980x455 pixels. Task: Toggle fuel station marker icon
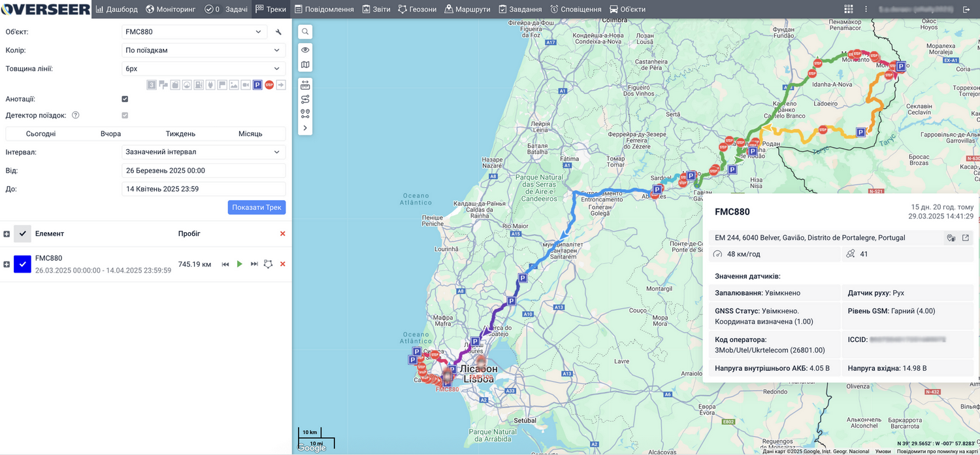pyautogui.click(x=199, y=85)
